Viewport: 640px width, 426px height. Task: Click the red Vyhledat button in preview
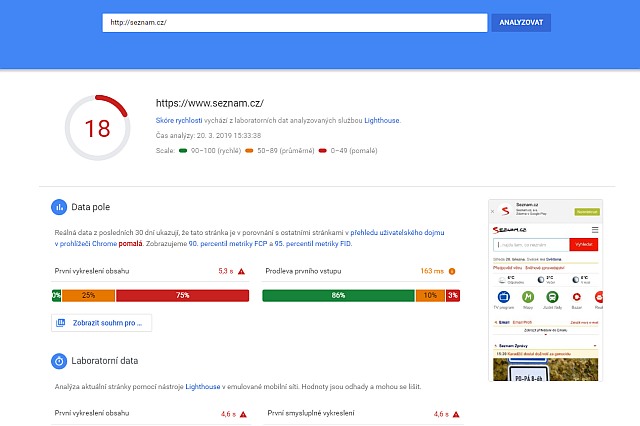(584, 244)
